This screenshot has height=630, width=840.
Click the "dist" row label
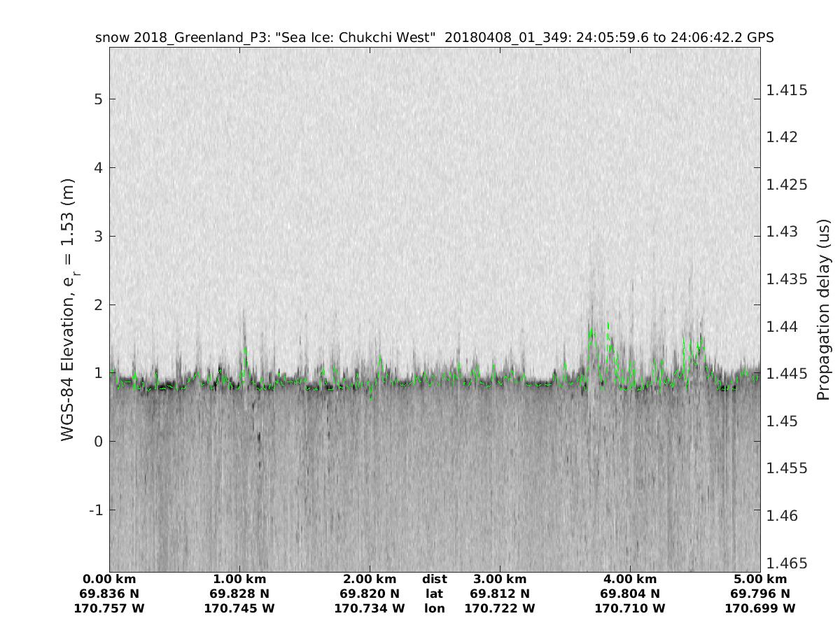[x=434, y=579]
